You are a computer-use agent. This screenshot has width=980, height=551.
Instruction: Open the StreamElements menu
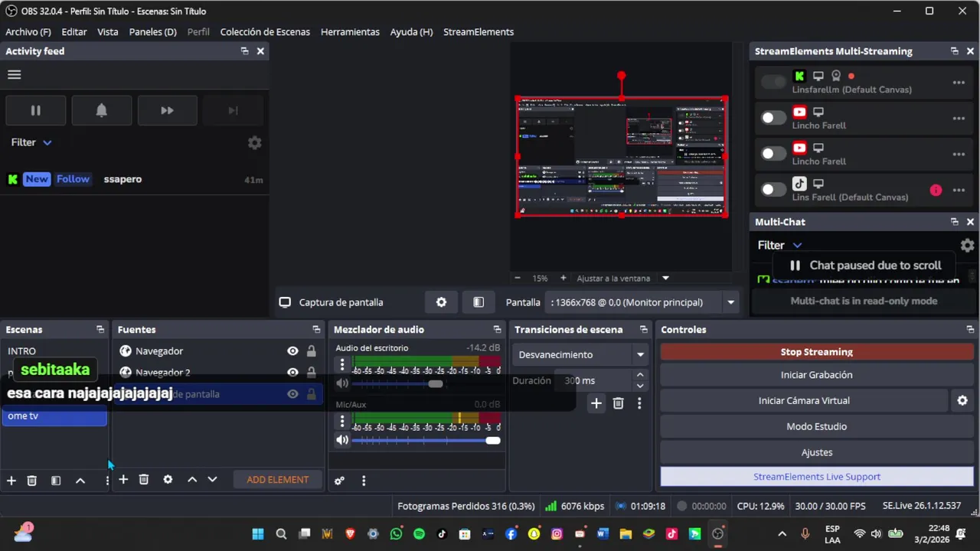tap(479, 32)
